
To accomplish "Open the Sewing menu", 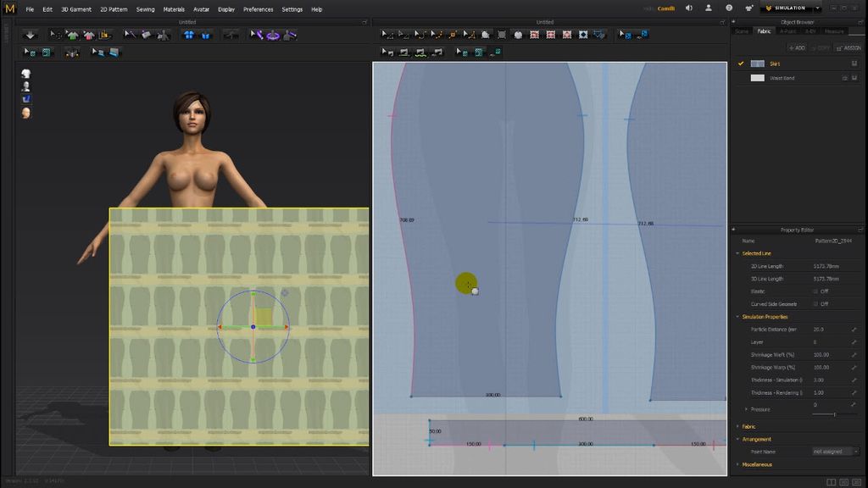I will click(145, 9).
